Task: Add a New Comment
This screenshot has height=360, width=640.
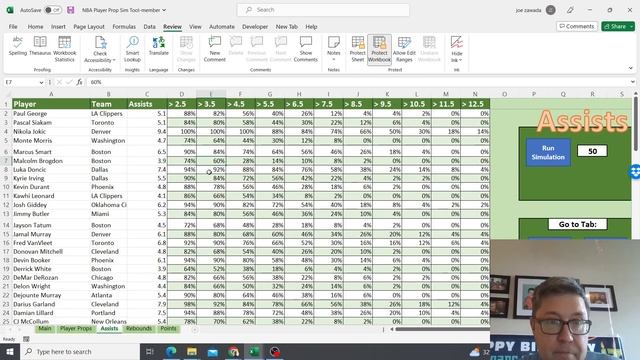Action: (x=215, y=49)
